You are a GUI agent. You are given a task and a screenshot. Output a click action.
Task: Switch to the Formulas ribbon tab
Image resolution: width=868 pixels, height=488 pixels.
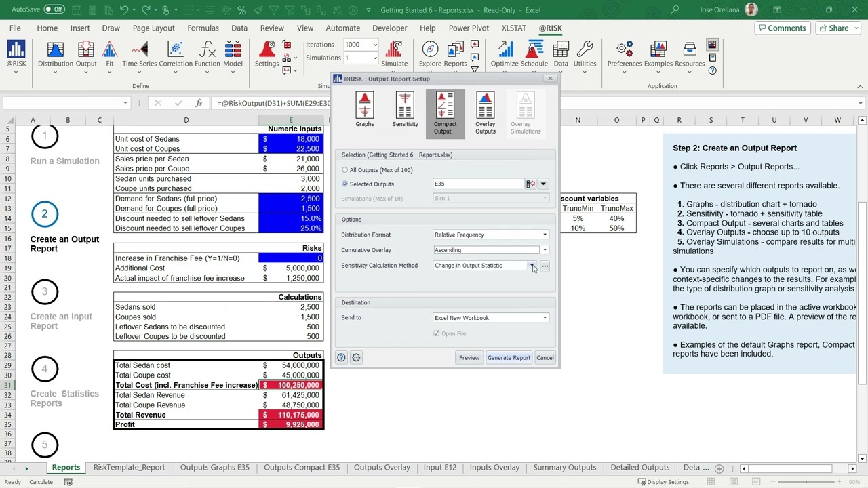203,28
